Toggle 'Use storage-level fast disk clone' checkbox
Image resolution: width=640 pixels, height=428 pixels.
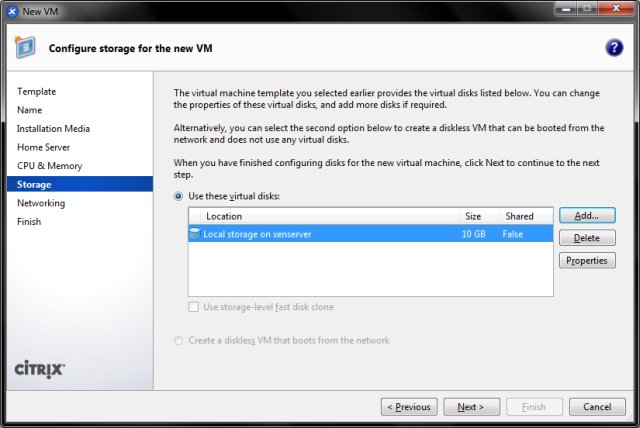click(x=193, y=307)
